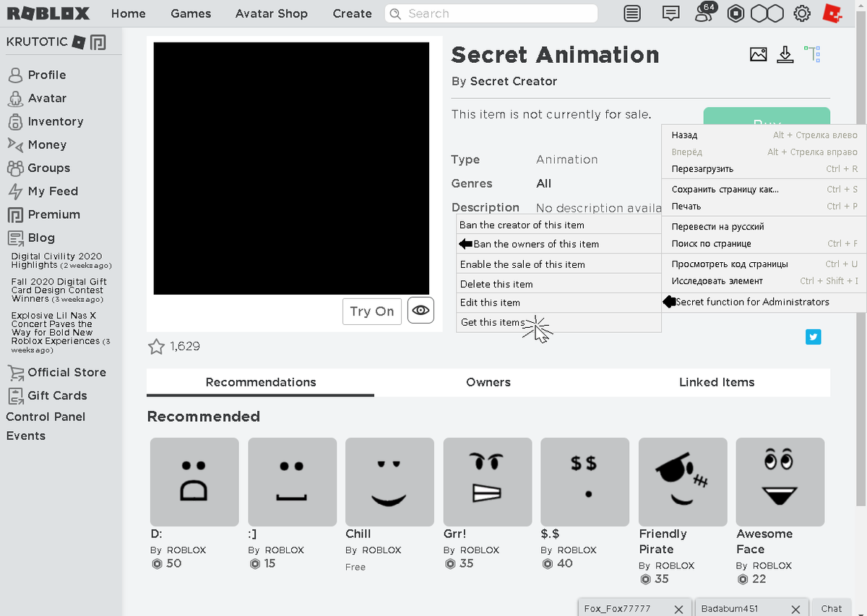
Task: Select 'Edit this item' menu entry
Action: [x=558, y=303]
